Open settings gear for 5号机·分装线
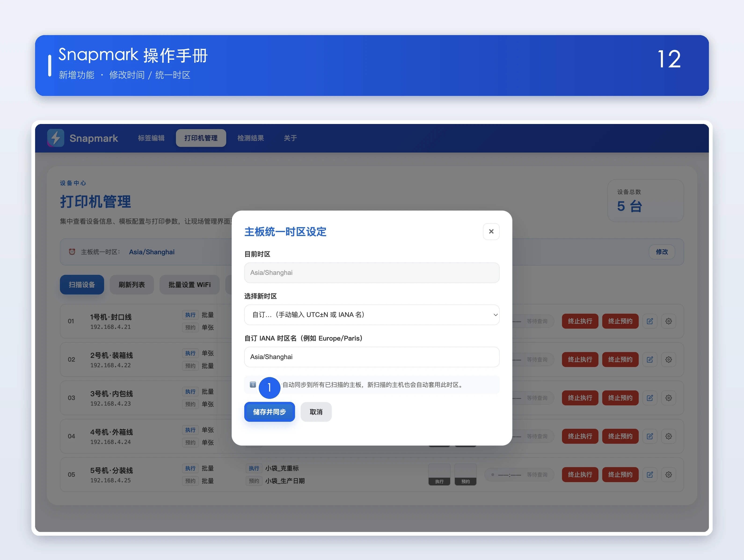 [669, 475]
